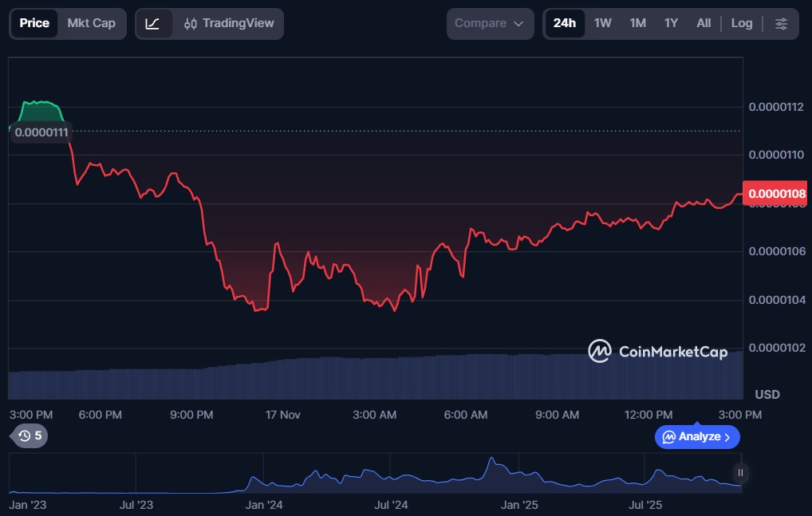Viewport: 812px width, 516px height.
Task: Open the Analyze button chevron
Action: tap(727, 437)
